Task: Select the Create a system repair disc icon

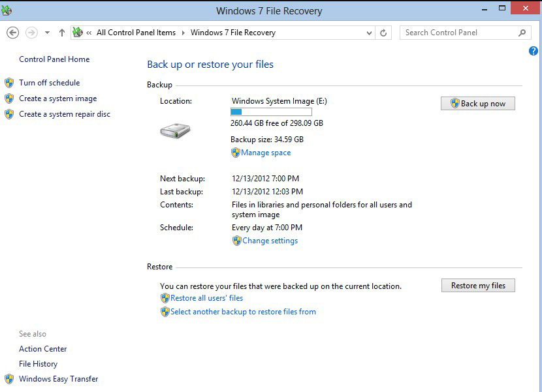Action: [x=9, y=113]
